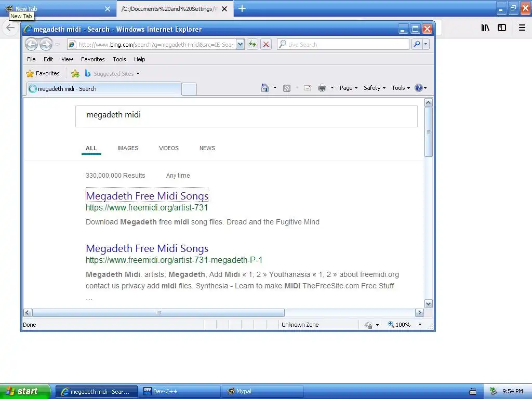Open the Windows start button

point(25,391)
